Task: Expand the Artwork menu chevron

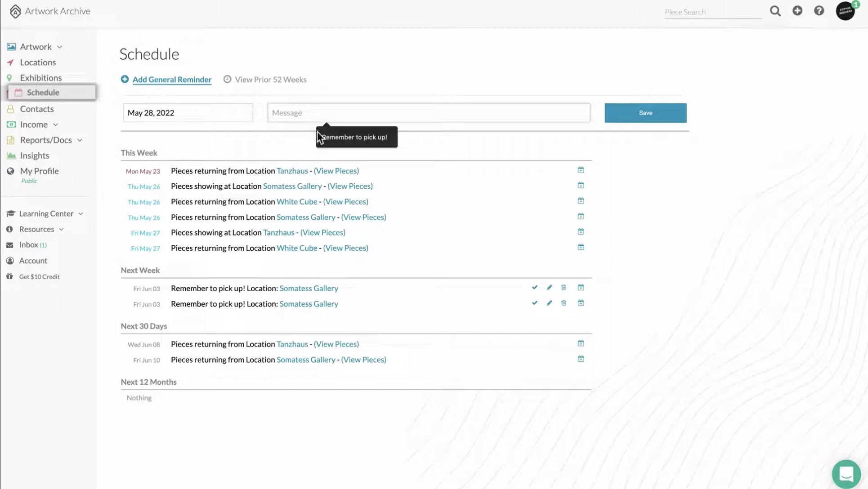Action: pos(59,47)
